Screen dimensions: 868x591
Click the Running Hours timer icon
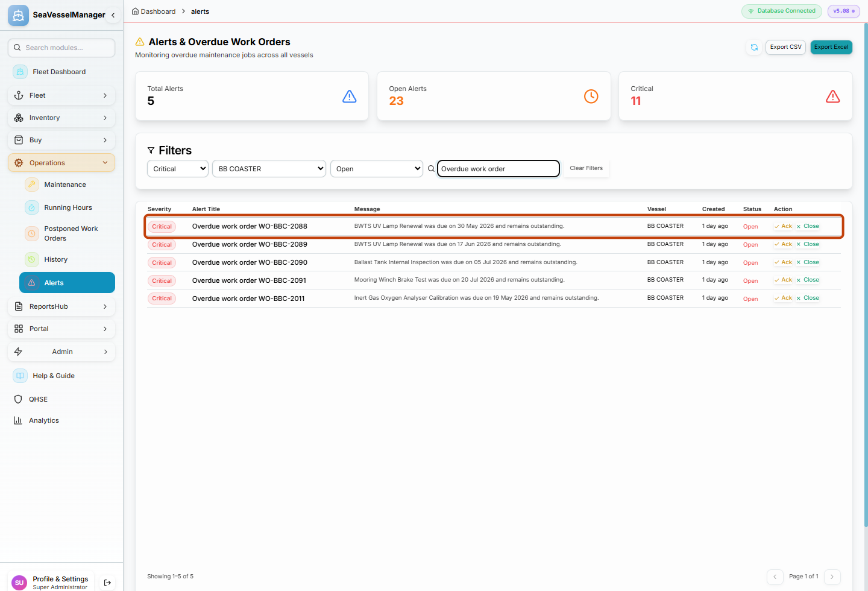(x=32, y=207)
